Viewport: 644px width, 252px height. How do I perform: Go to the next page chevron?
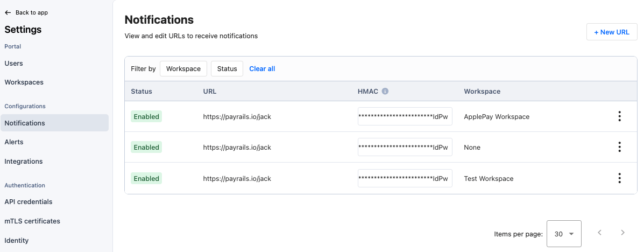(622, 233)
